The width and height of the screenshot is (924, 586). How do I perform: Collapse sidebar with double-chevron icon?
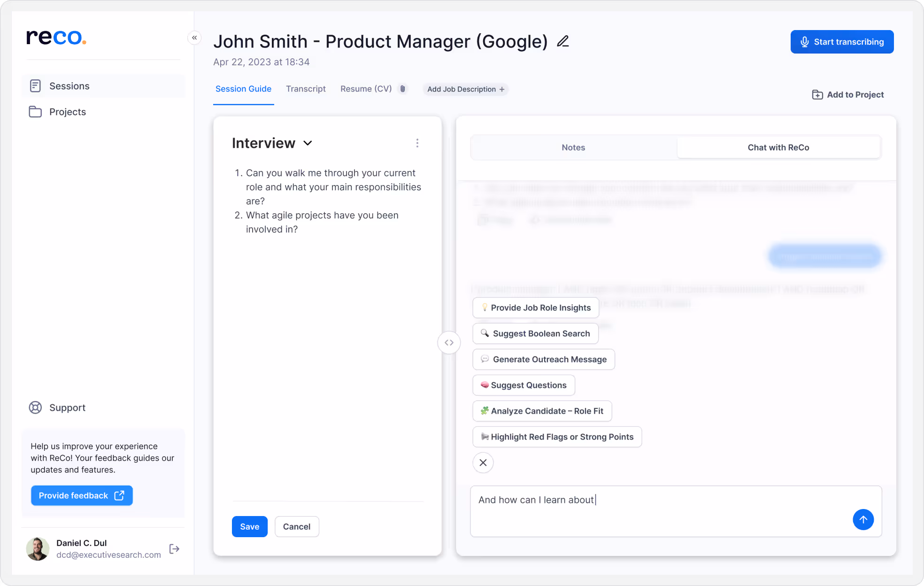(x=194, y=38)
